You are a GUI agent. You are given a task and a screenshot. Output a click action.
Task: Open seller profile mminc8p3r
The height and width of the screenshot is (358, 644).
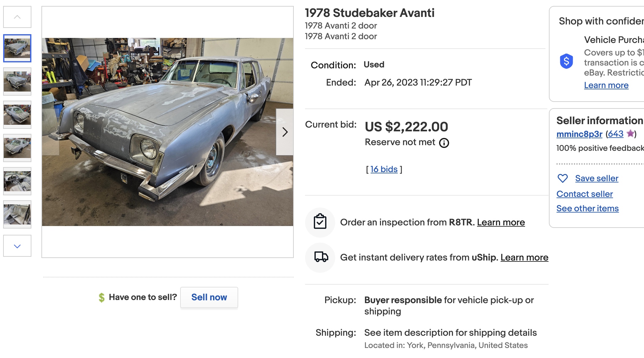579,134
